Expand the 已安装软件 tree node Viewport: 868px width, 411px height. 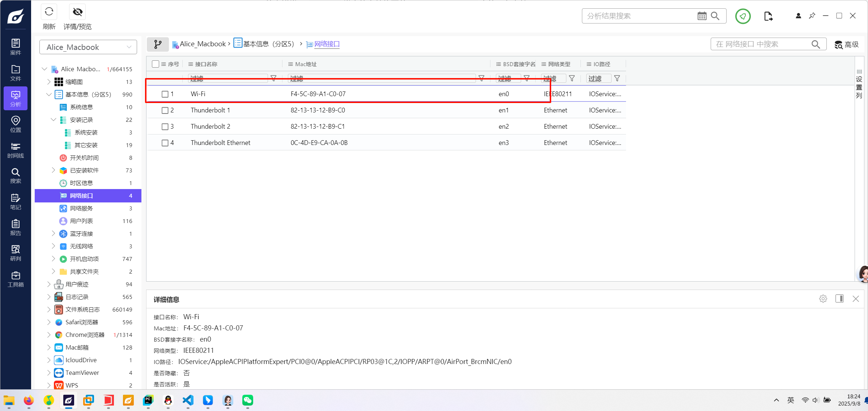pyautogui.click(x=53, y=170)
